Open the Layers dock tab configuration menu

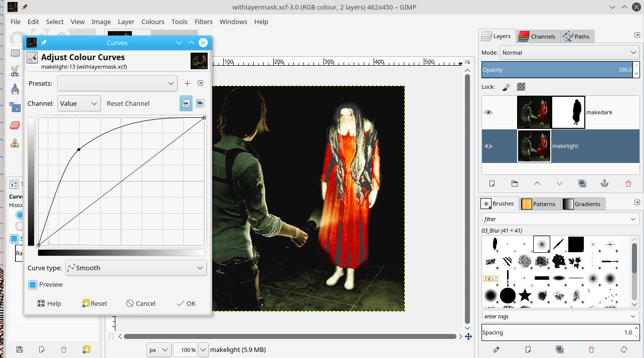point(637,35)
